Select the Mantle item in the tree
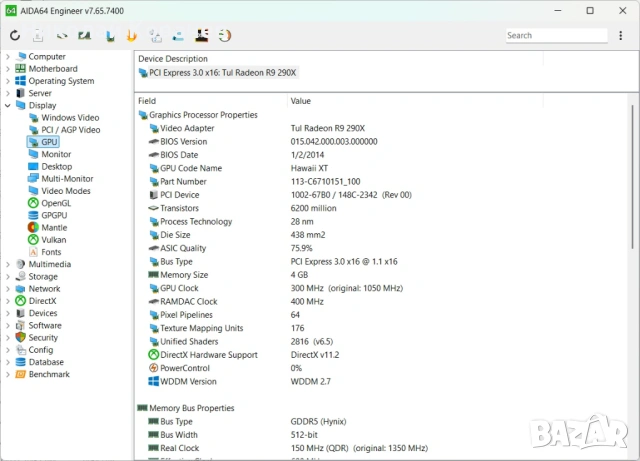 click(x=54, y=228)
